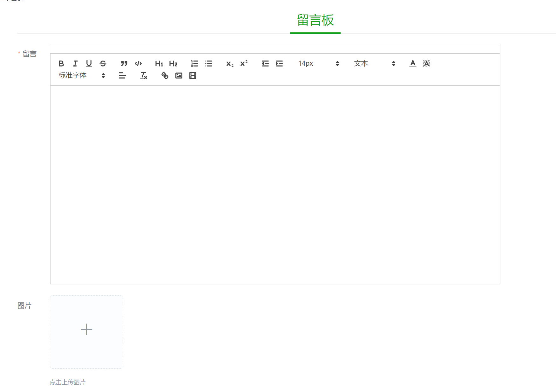Apply superscript formatting
The height and width of the screenshot is (392, 556).
243,63
